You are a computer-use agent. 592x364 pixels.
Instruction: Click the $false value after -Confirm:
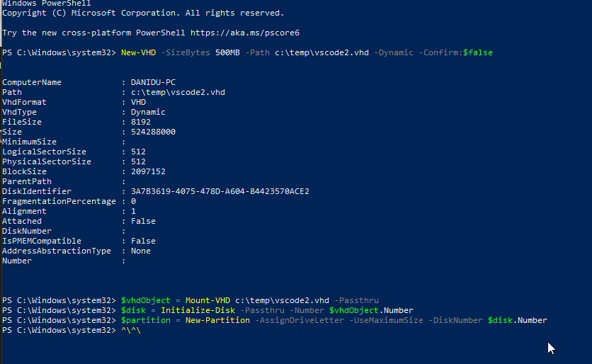point(477,52)
